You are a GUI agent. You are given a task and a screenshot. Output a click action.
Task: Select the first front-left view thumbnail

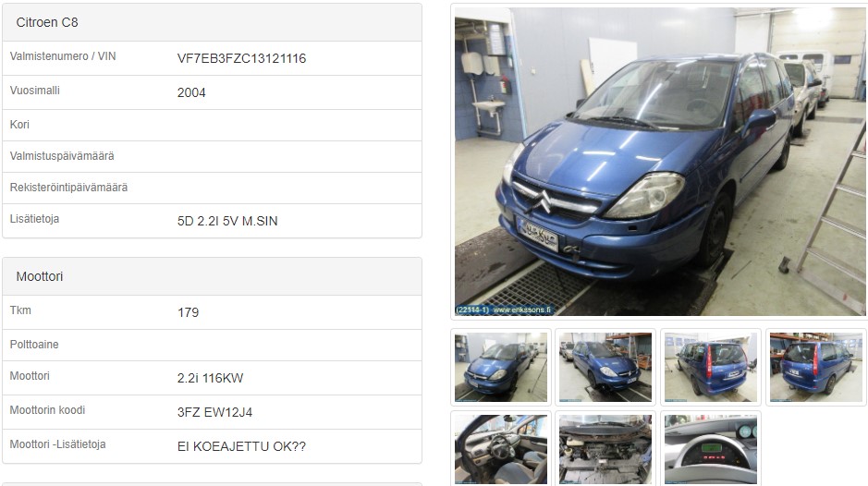pyautogui.click(x=501, y=367)
